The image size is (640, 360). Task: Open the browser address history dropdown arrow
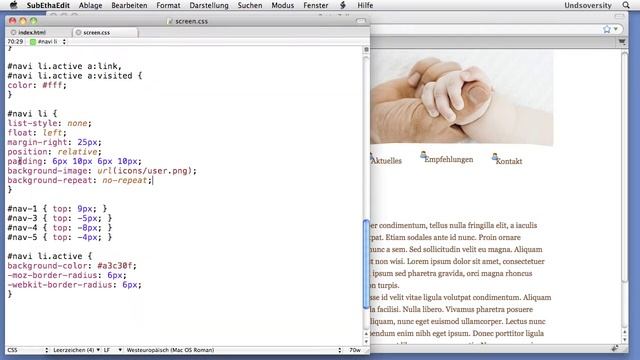[x=616, y=29]
